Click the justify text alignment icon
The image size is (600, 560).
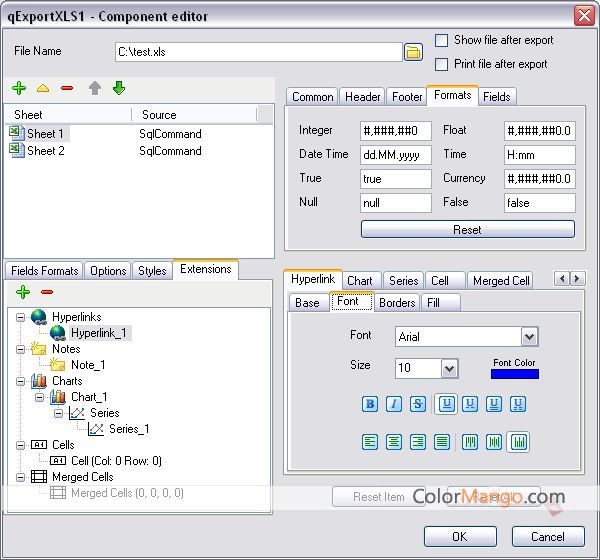click(x=442, y=442)
